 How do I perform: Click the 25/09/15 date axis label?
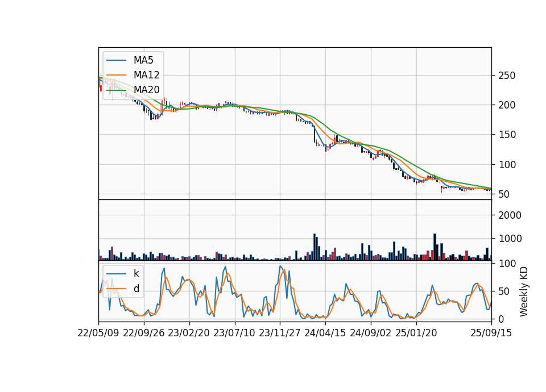(x=491, y=333)
